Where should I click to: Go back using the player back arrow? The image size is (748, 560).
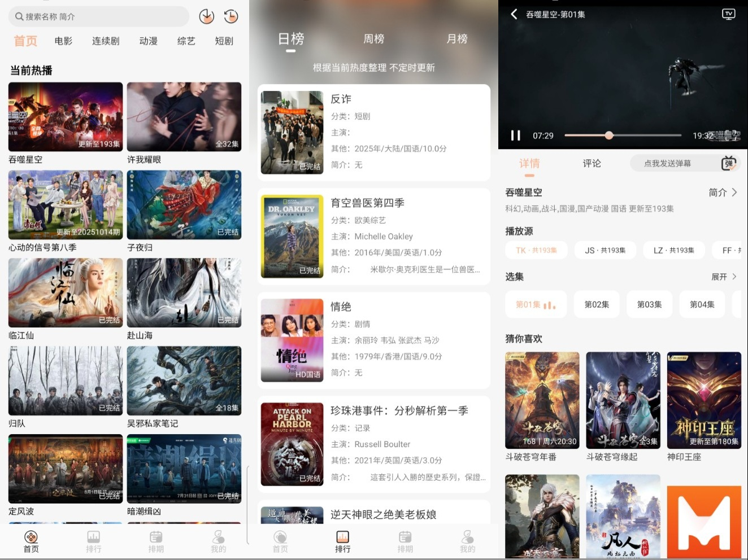click(x=514, y=14)
